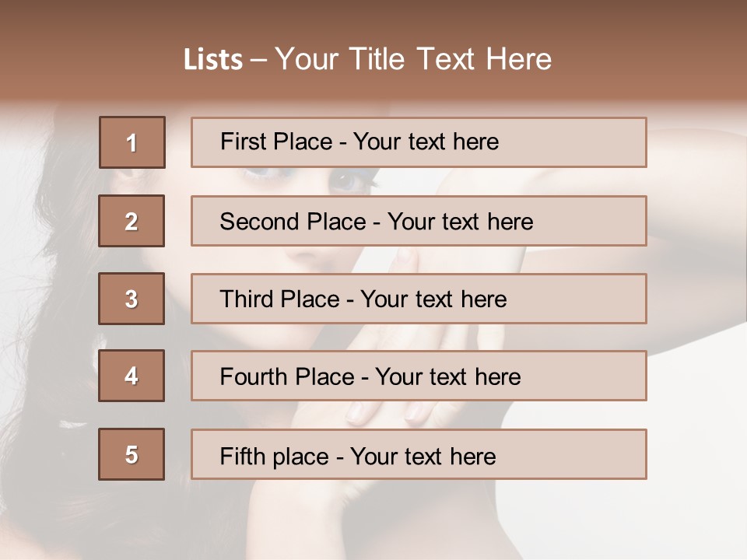This screenshot has width=747, height=560.
Task: Click the Third Place text box
Action: pyautogui.click(x=419, y=299)
